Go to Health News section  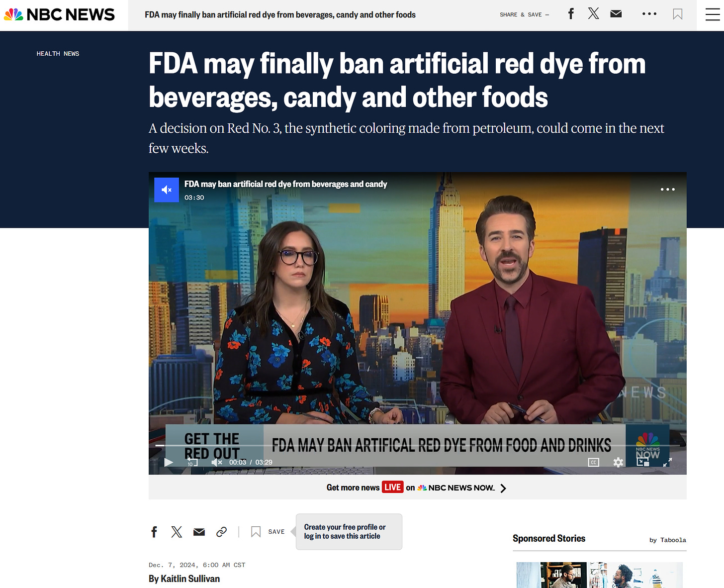58,54
